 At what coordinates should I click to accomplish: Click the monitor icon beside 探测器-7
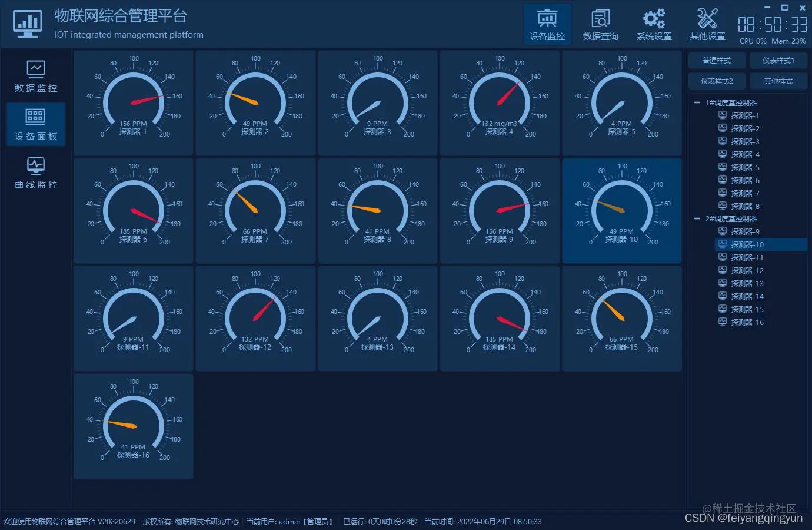pos(723,193)
